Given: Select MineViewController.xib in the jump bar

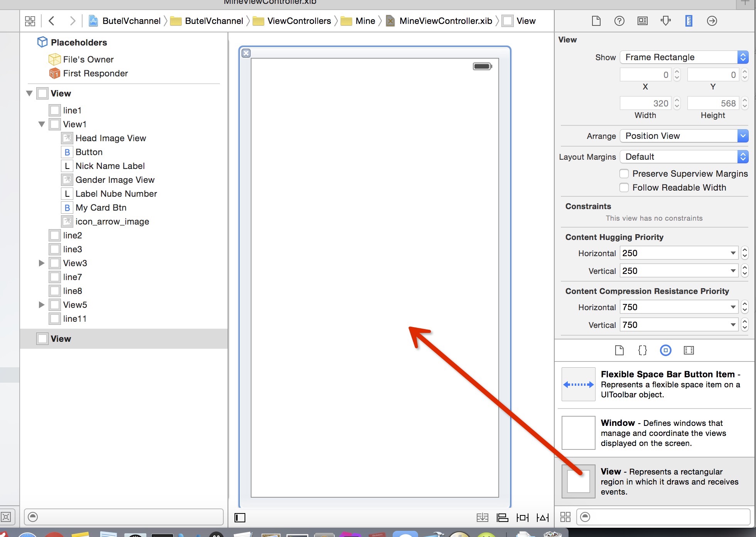Looking at the screenshot, I should pyautogui.click(x=445, y=21).
